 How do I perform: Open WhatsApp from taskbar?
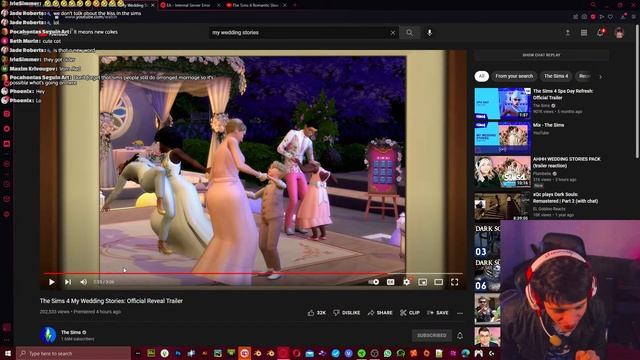coord(387,353)
